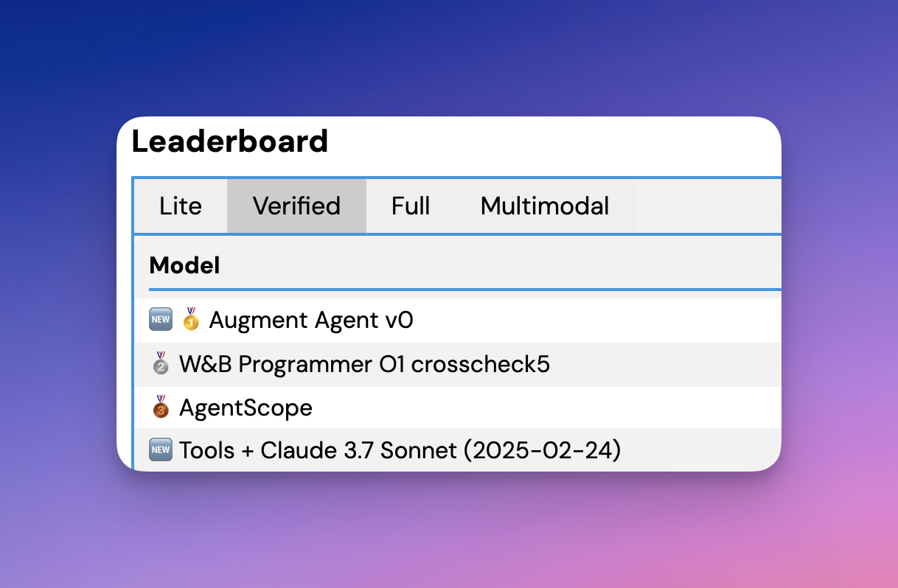The height and width of the screenshot is (588, 898).
Task: Select Tools + Claude 3.7 Sonnet entry
Action: point(400,449)
